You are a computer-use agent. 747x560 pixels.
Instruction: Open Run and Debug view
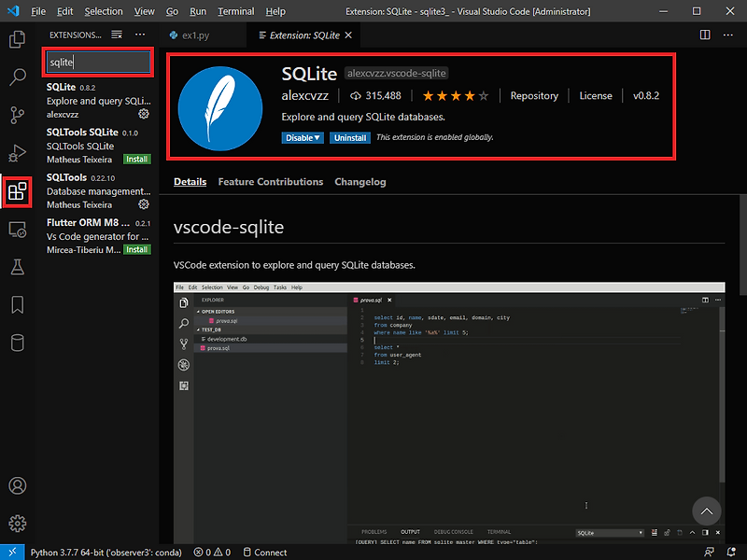[x=17, y=153]
